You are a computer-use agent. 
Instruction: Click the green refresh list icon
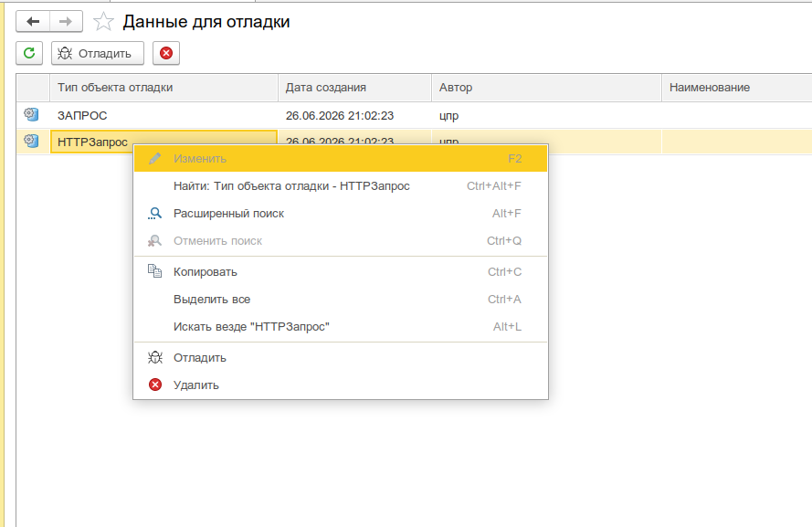[x=29, y=53]
